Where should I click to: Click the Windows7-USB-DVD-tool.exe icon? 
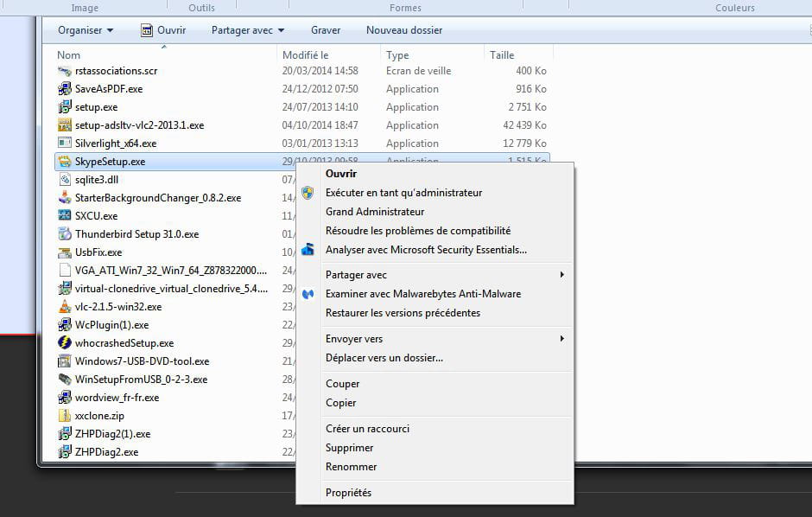[x=65, y=361]
